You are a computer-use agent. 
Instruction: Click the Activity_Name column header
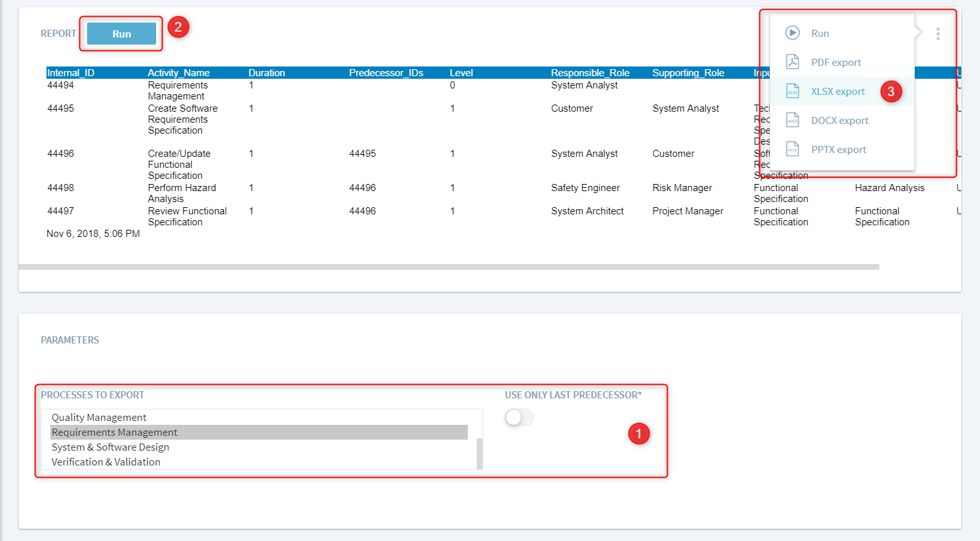[179, 73]
